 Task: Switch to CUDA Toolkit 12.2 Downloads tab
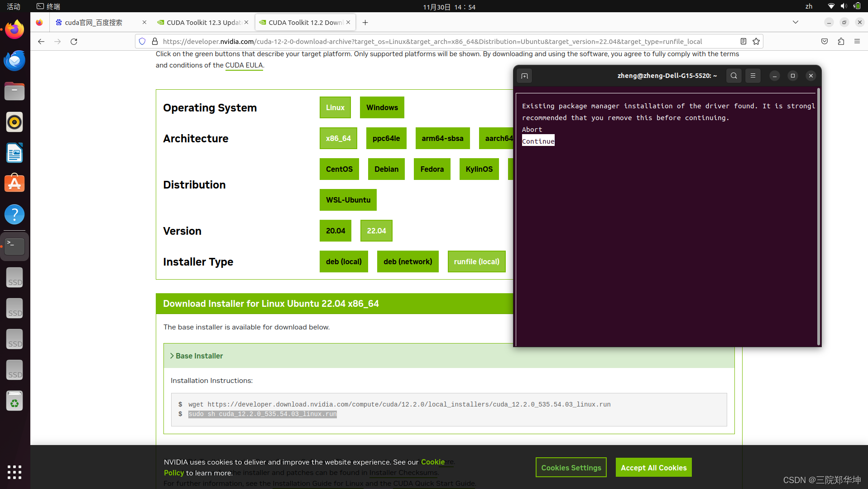tap(306, 23)
